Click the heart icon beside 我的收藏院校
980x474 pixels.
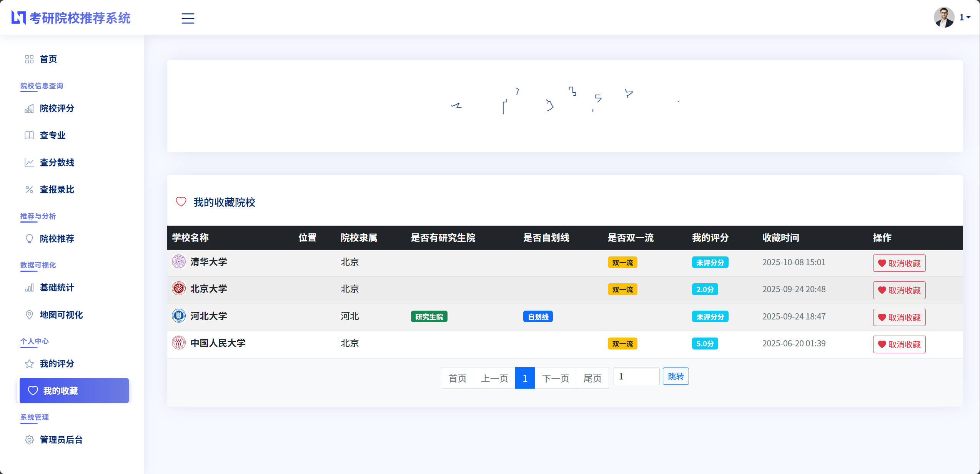click(x=180, y=201)
